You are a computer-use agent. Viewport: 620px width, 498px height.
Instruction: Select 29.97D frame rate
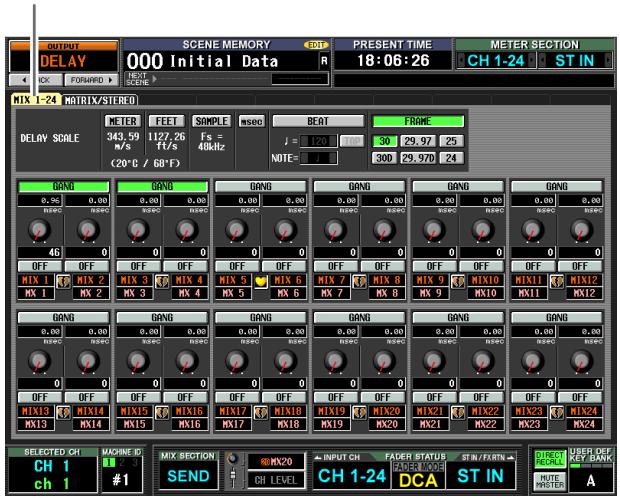point(418,158)
